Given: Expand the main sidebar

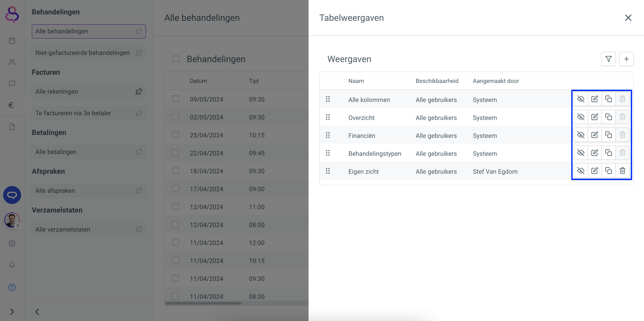Looking at the screenshot, I should tap(12, 312).
